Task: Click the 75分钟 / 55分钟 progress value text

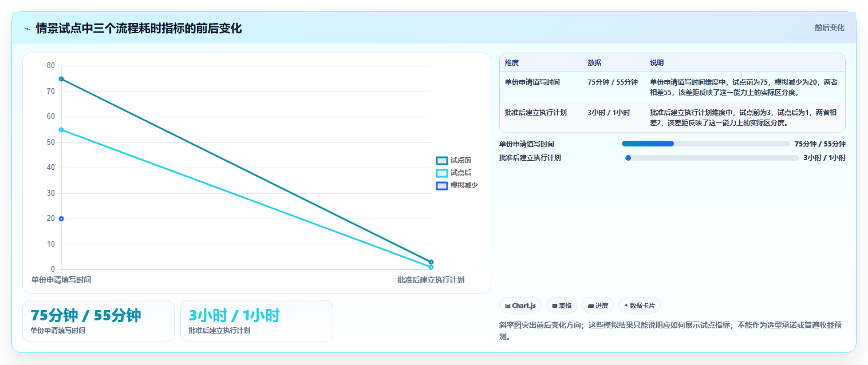Action: (820, 144)
